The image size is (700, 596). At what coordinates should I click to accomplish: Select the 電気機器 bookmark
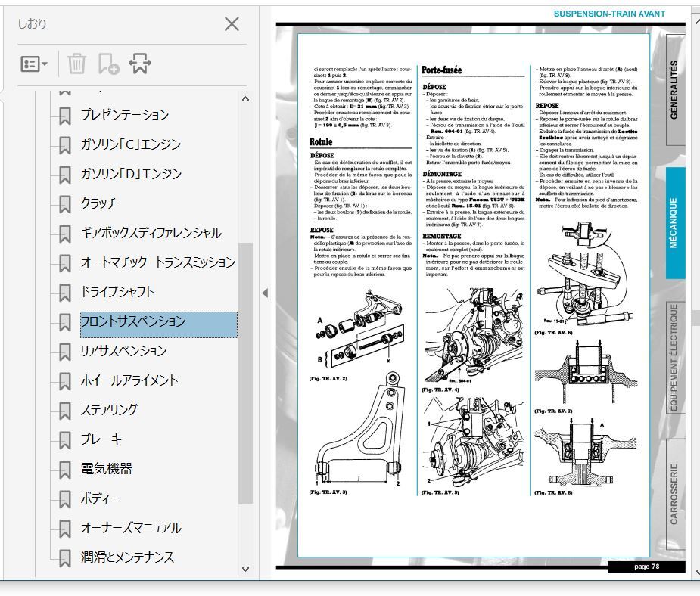tap(106, 468)
